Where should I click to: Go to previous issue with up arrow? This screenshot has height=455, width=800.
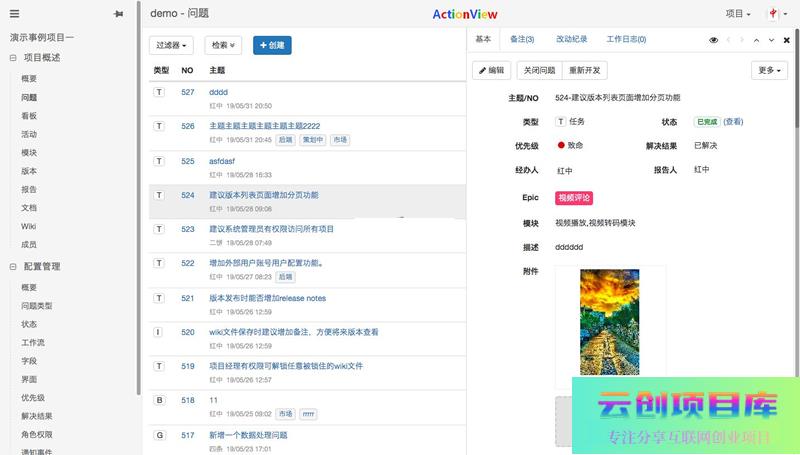(757, 40)
